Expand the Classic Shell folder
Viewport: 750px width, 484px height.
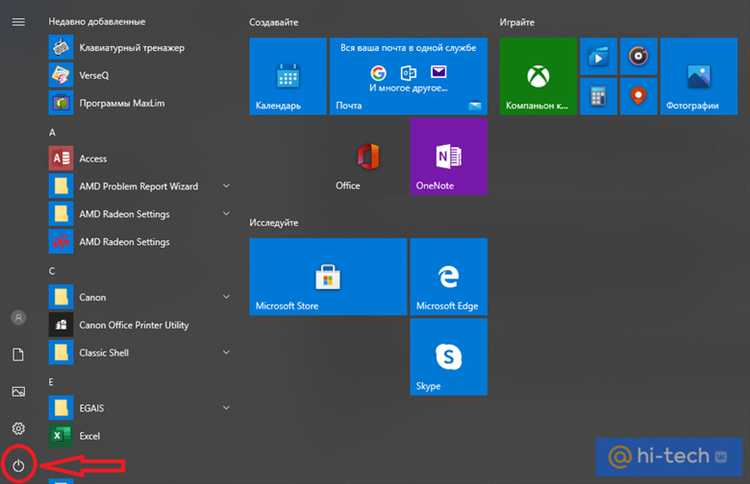tap(227, 352)
